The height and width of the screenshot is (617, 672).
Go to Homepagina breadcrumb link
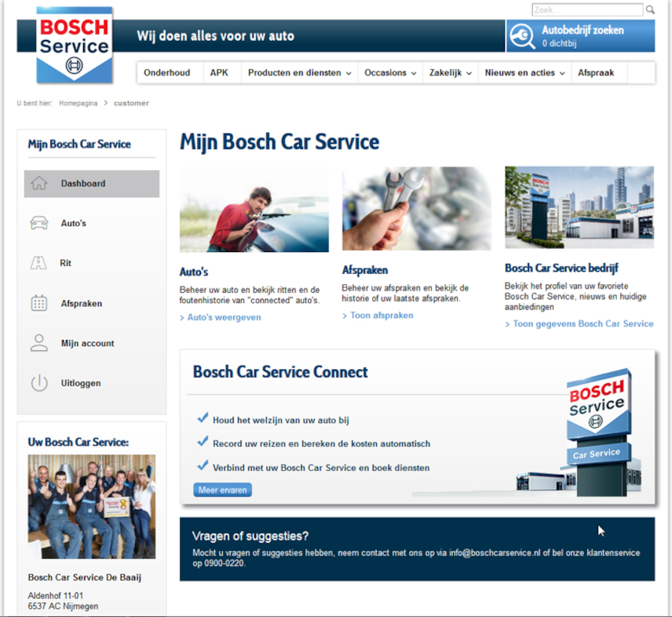(78, 104)
